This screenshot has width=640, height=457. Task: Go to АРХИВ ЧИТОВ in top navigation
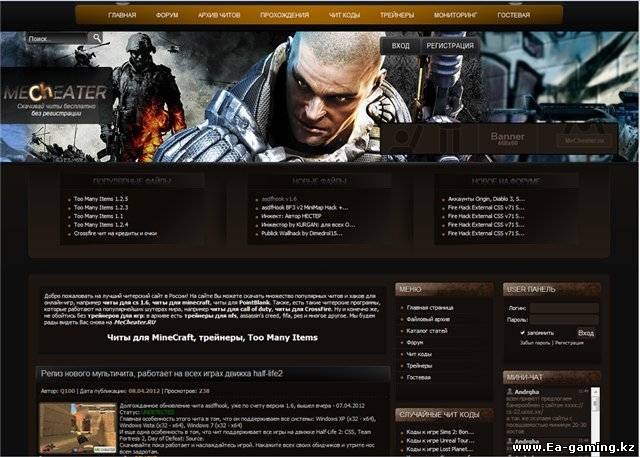[x=219, y=15]
